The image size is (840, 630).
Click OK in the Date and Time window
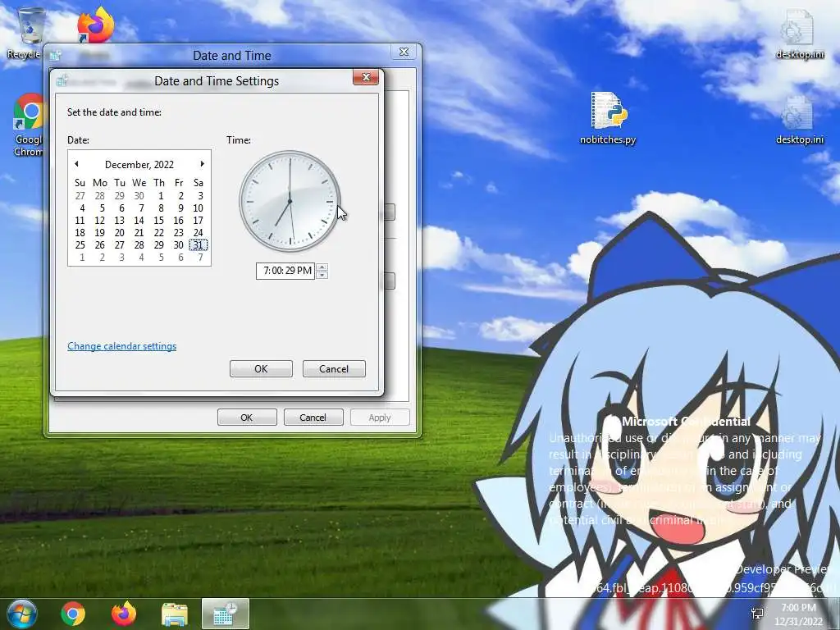click(x=247, y=418)
